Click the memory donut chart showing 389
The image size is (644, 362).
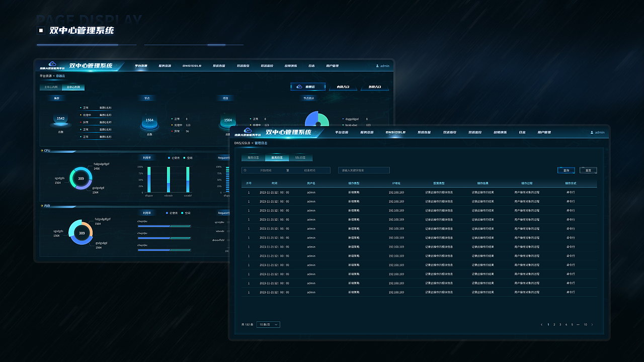coord(80,233)
